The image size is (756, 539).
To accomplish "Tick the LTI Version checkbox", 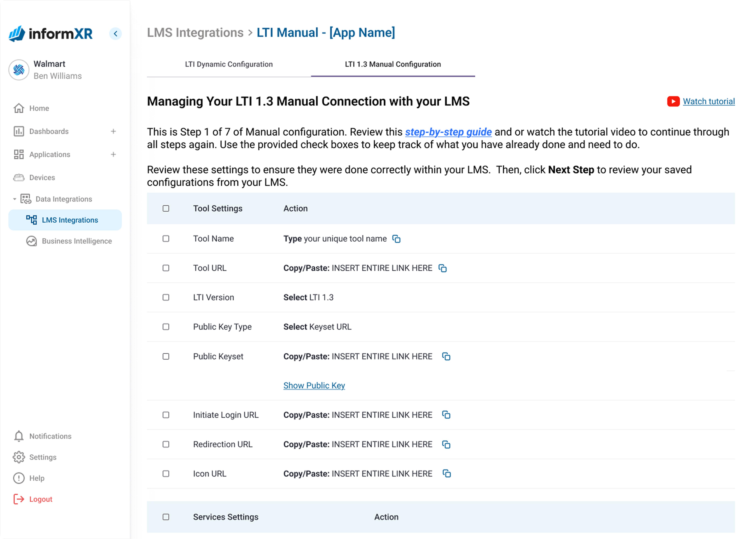I will [166, 297].
